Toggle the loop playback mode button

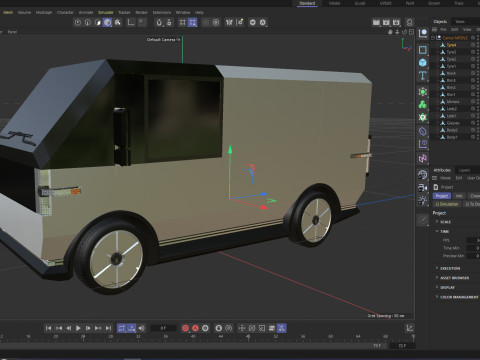coord(121,328)
